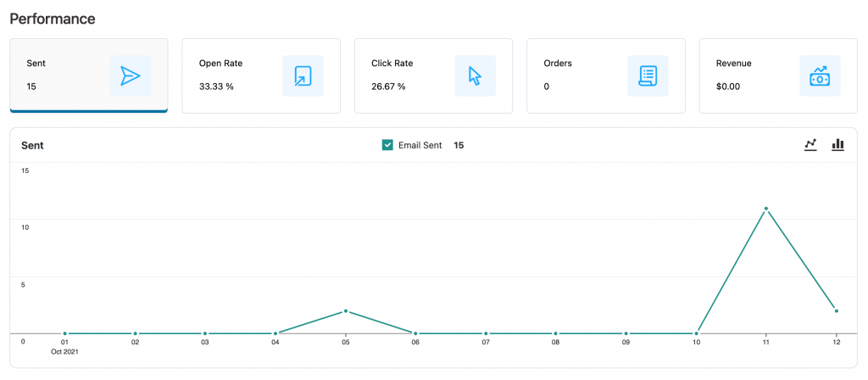
Task: Click the Open Rate arrow icon
Action: tap(303, 75)
